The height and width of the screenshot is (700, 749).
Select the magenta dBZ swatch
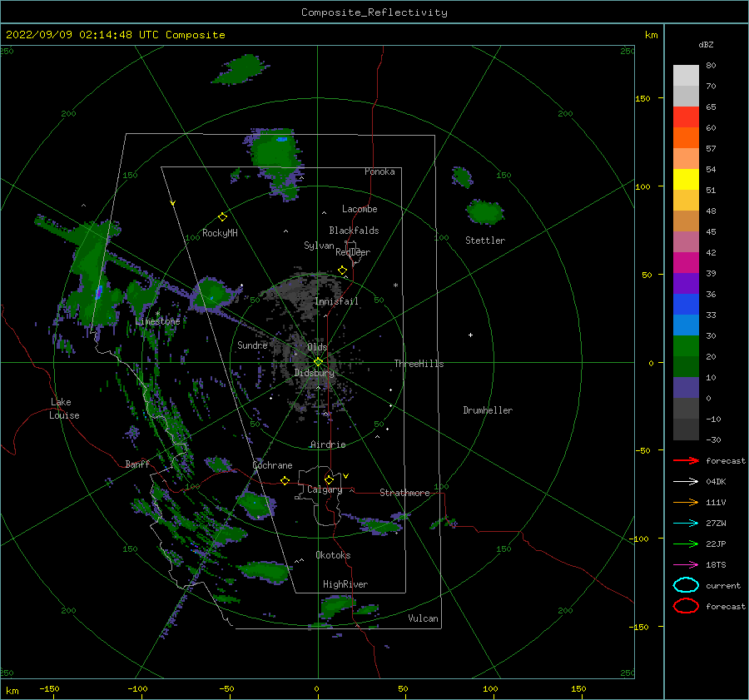click(x=686, y=263)
